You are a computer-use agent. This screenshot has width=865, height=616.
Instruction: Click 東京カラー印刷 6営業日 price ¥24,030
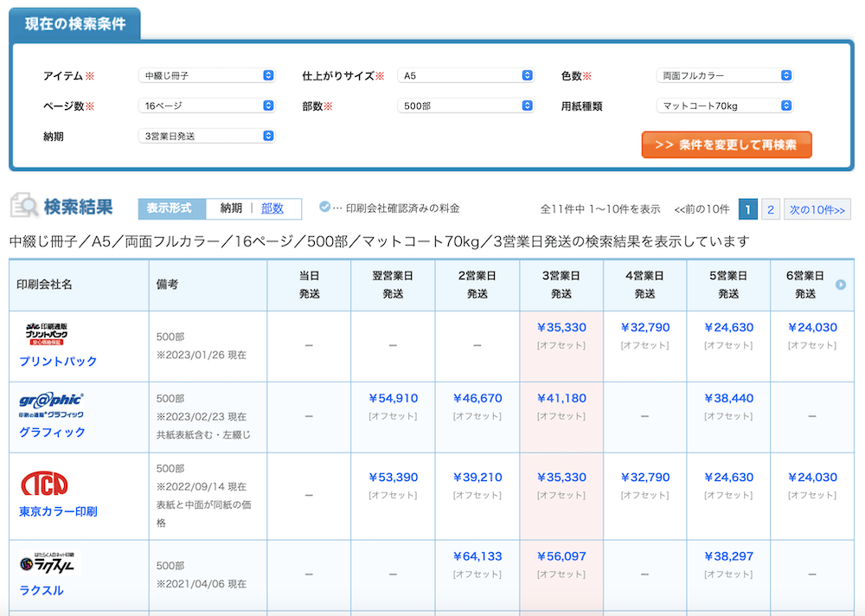coord(812,477)
